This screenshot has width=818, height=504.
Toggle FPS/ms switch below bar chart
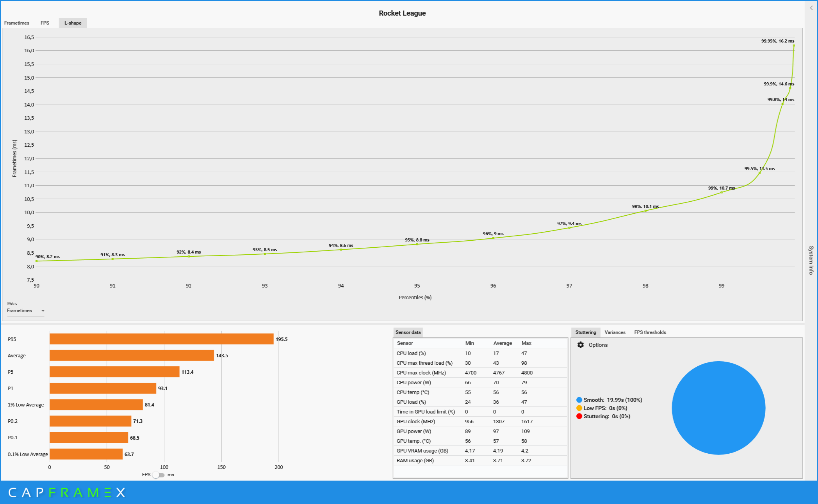click(x=159, y=475)
